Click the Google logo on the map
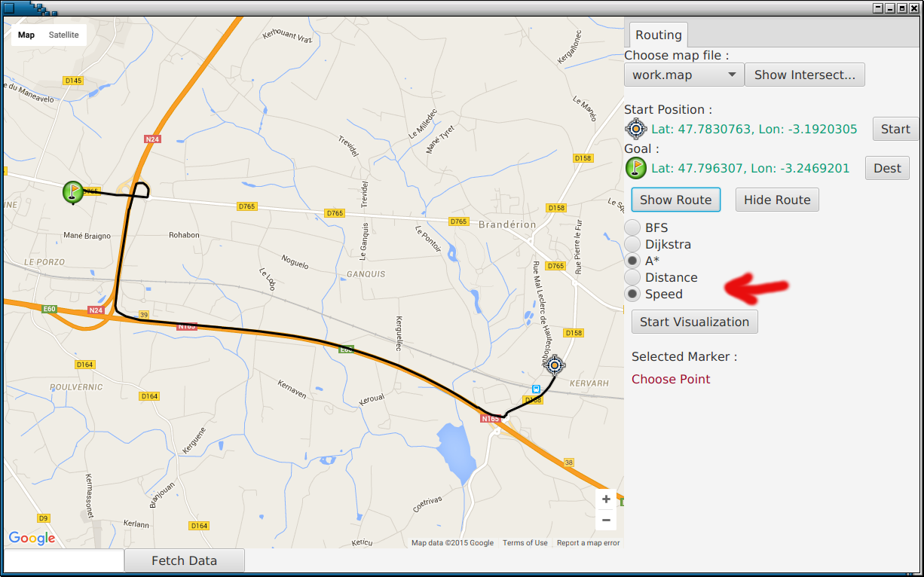This screenshot has height=577, width=924. tap(32, 538)
